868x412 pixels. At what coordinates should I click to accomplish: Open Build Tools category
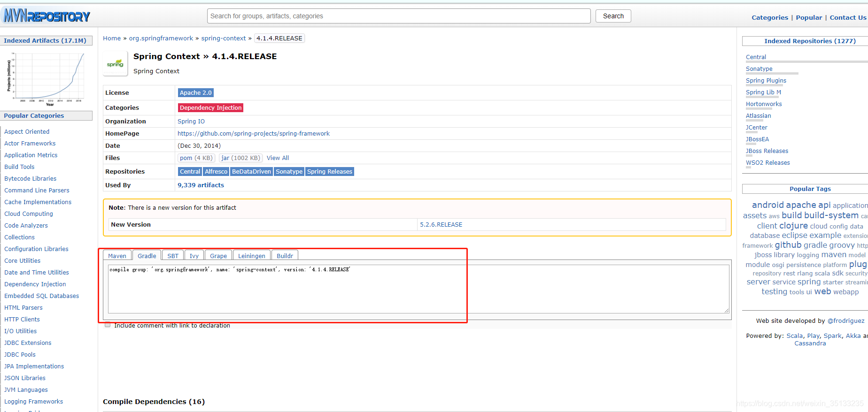(19, 167)
